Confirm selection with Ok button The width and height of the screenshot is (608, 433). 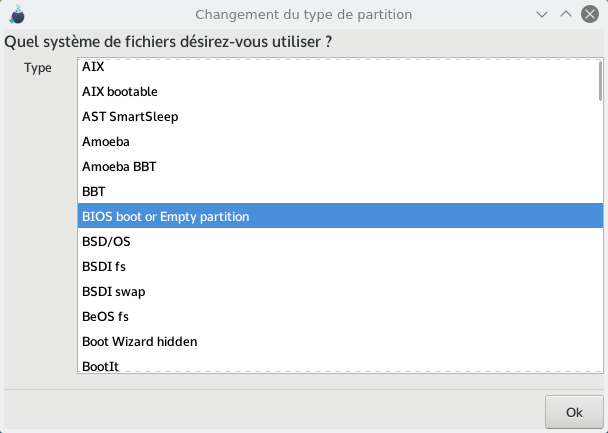pyautogui.click(x=574, y=412)
